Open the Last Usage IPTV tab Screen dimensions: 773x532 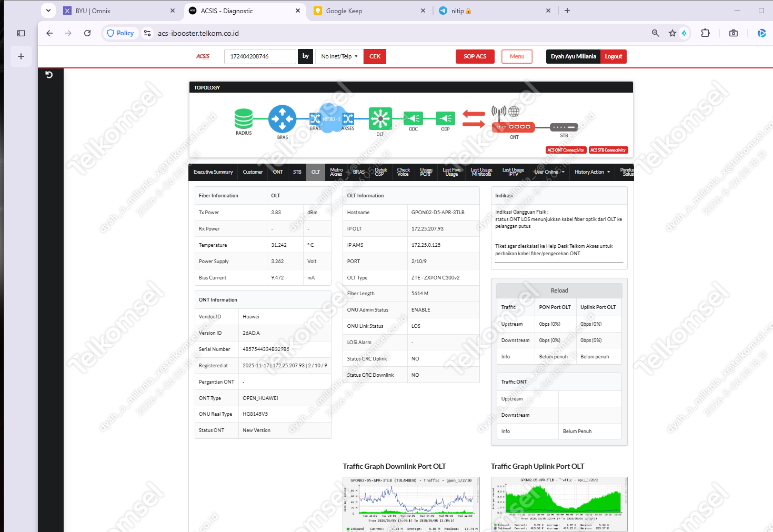pyautogui.click(x=513, y=172)
